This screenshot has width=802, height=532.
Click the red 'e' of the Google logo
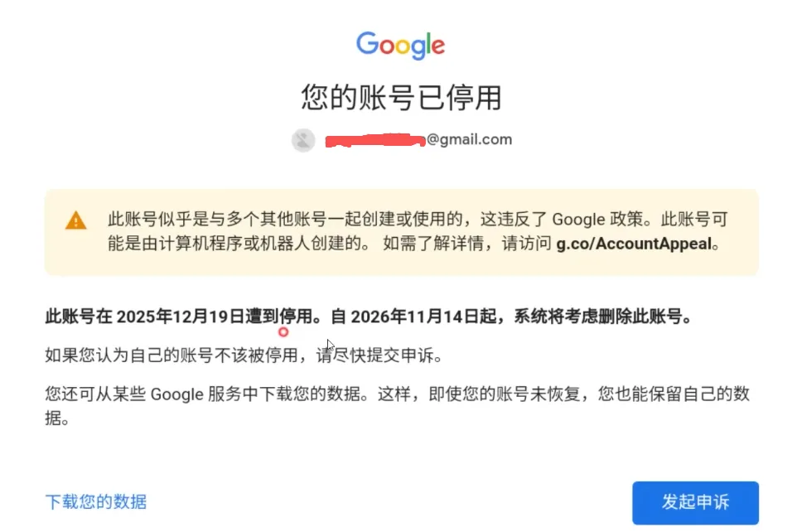point(438,46)
